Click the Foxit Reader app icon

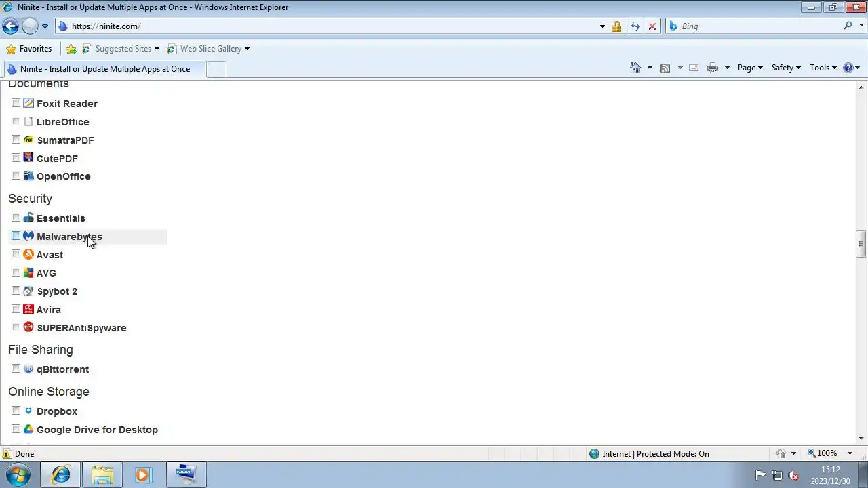click(x=28, y=103)
